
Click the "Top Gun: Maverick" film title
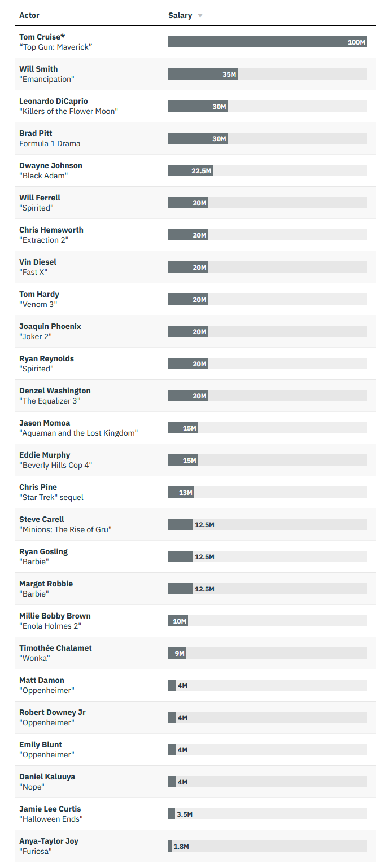pyautogui.click(x=55, y=47)
